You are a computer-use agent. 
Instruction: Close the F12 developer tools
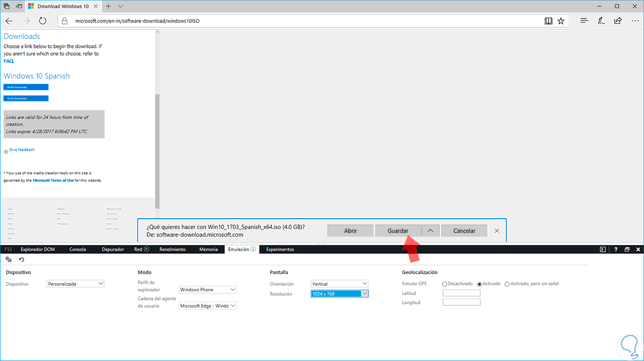tap(637, 250)
